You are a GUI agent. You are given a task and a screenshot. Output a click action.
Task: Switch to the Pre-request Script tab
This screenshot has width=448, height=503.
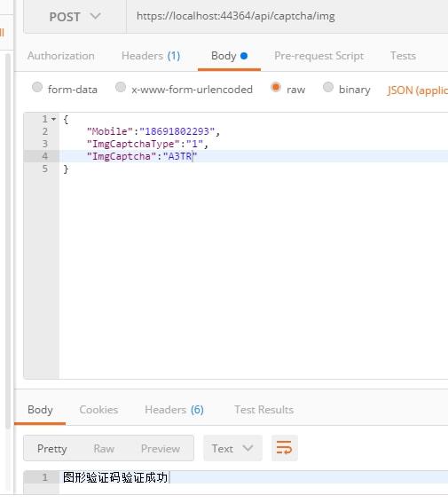[318, 56]
